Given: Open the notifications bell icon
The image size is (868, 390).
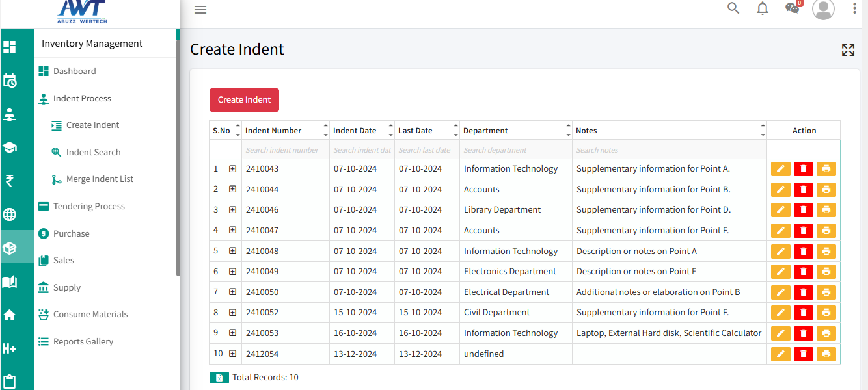Looking at the screenshot, I should [x=763, y=8].
